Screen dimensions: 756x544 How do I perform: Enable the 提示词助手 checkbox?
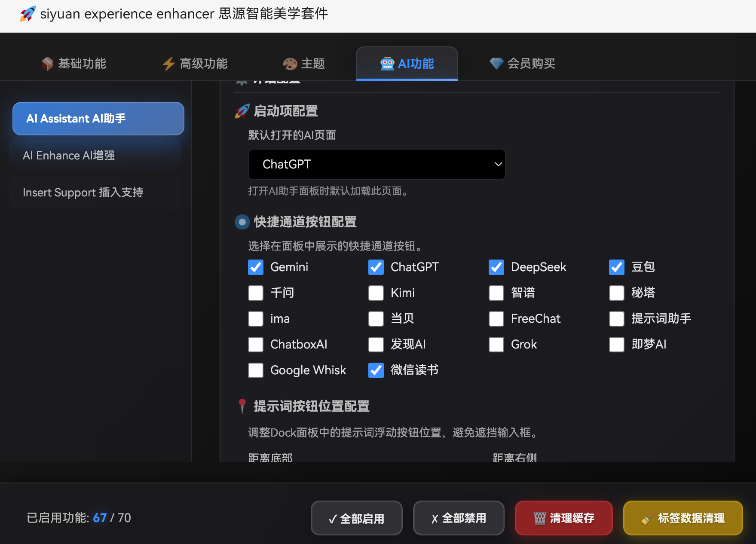[x=617, y=319]
